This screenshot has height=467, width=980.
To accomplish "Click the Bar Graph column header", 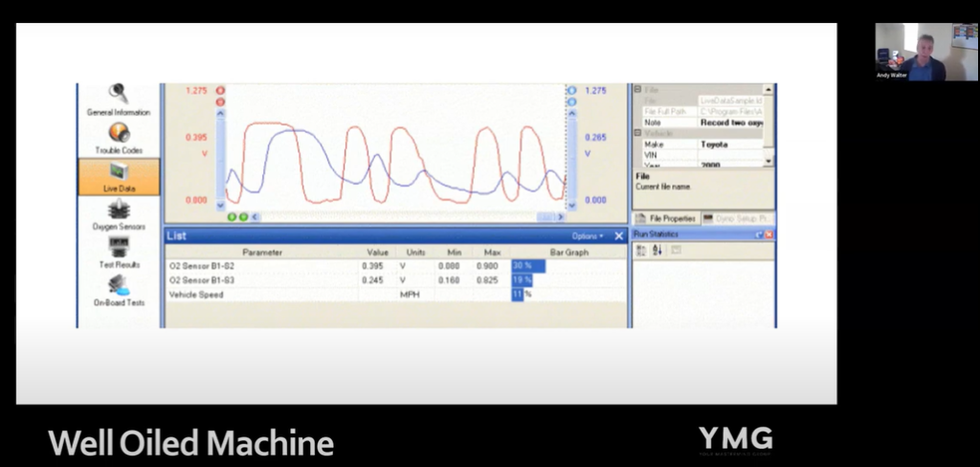I will (568, 253).
